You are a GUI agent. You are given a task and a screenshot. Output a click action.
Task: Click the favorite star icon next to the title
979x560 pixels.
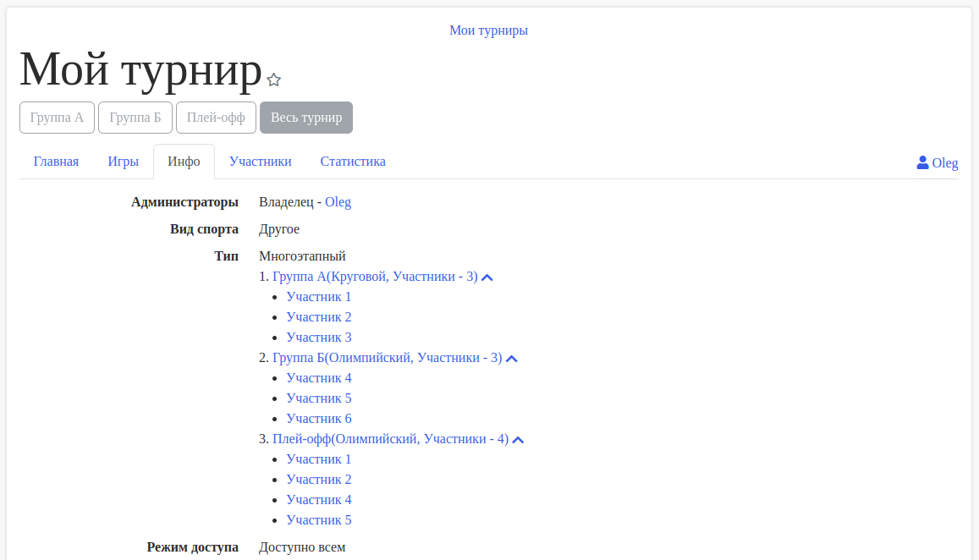(273, 80)
